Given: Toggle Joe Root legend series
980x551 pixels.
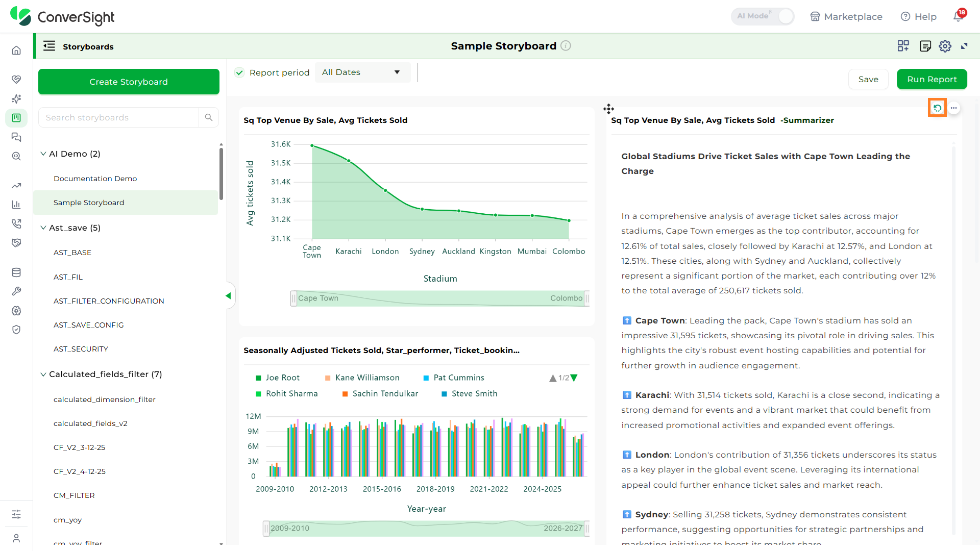Looking at the screenshot, I should coord(278,378).
